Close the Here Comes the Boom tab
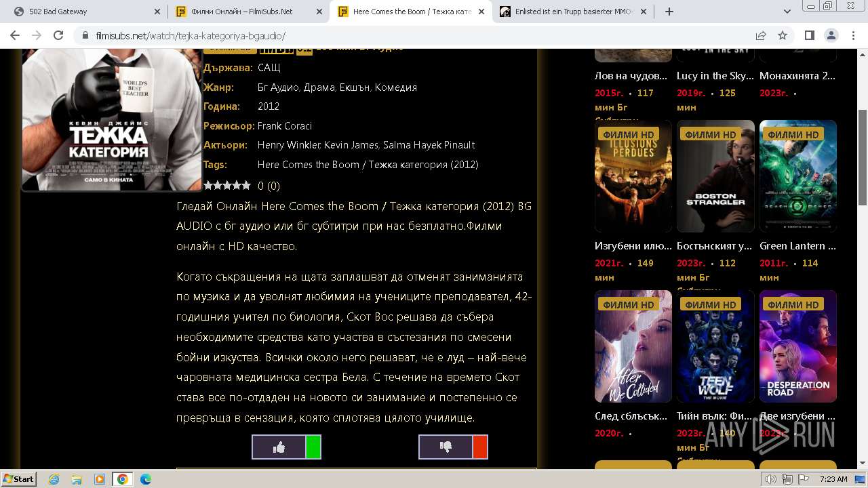Viewport: 868px width, 488px height. pos(482,12)
